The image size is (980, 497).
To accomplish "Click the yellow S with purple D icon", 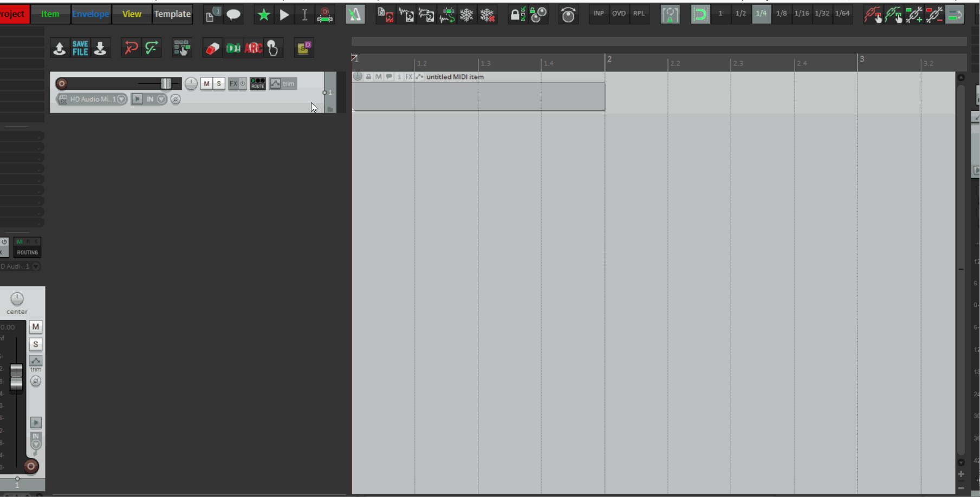I will (304, 48).
